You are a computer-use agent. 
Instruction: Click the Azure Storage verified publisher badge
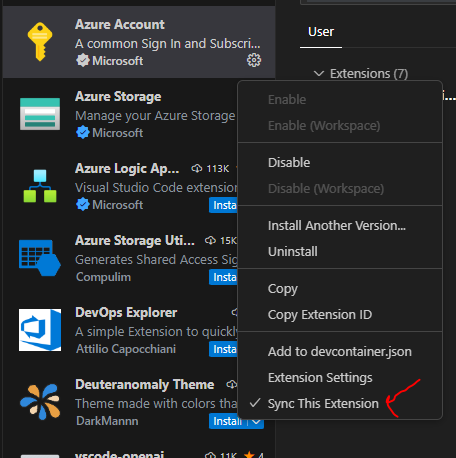coord(82,133)
